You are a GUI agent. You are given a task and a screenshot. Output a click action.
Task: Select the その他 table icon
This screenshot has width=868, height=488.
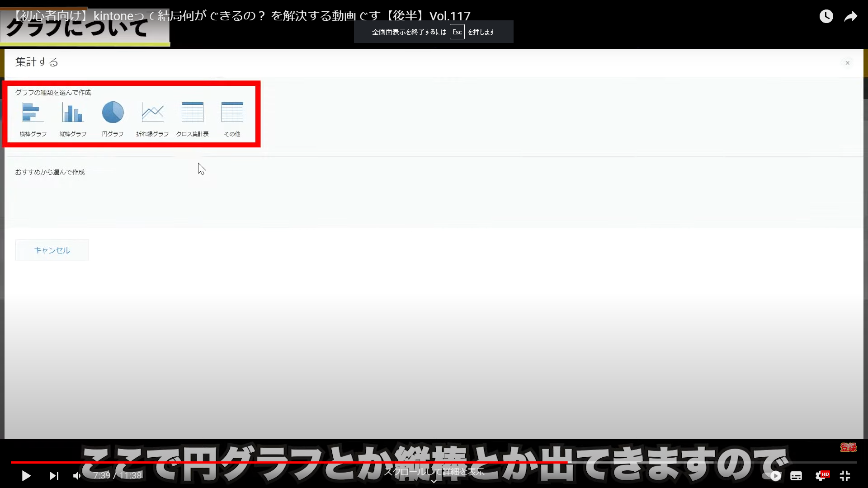[232, 113]
